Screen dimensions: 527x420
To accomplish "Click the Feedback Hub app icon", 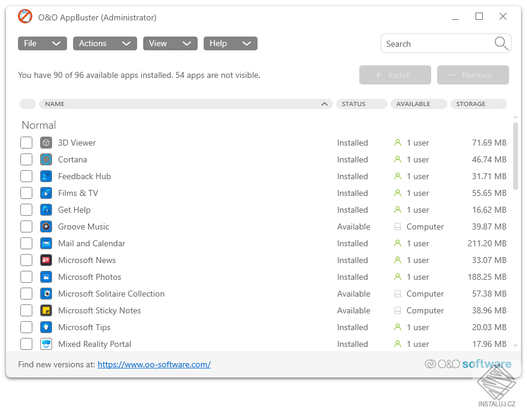I will tap(46, 176).
